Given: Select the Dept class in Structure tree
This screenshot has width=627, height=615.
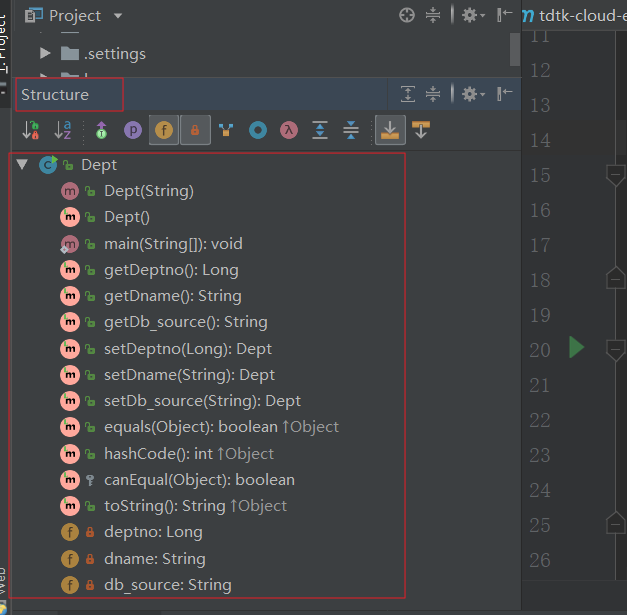Looking at the screenshot, I should click(99, 165).
